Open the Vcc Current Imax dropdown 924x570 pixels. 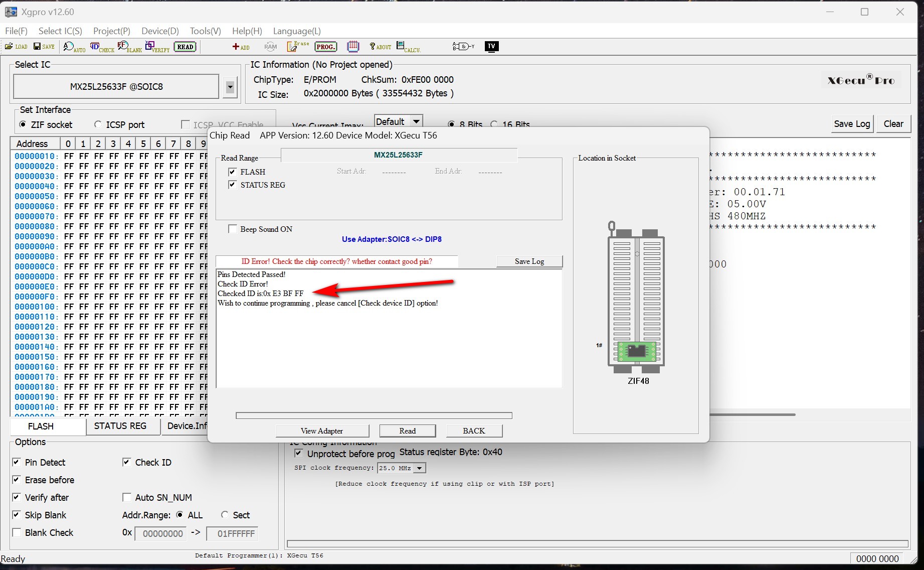tap(416, 121)
